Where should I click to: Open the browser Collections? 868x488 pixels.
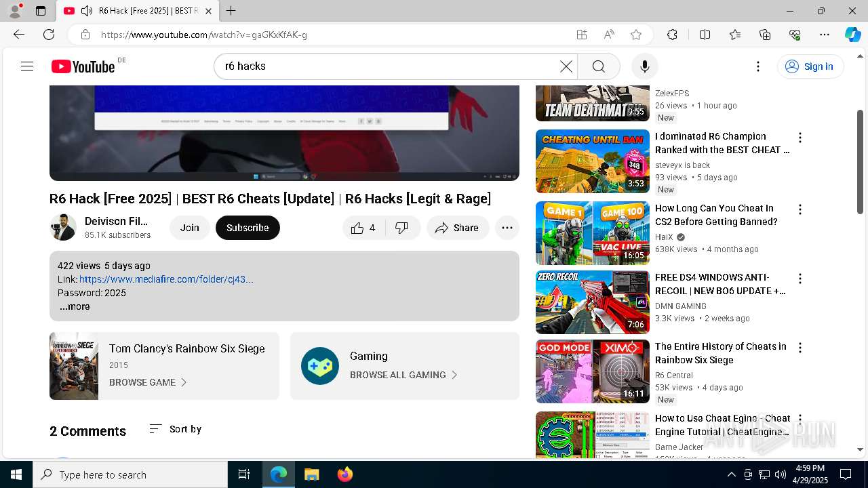765,35
